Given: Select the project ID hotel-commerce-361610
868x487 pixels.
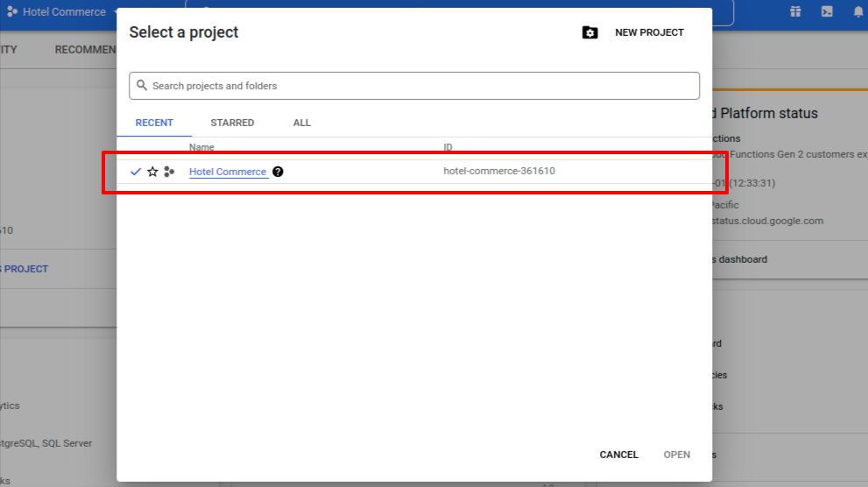Looking at the screenshot, I should (499, 171).
